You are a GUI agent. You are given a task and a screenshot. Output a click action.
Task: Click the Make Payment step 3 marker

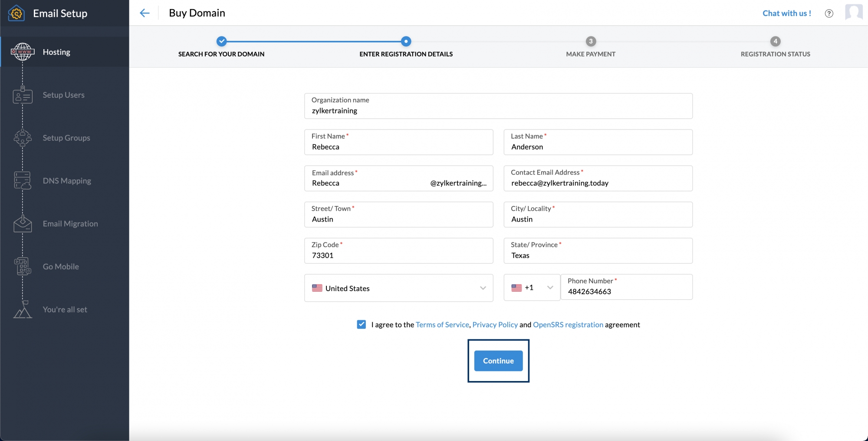click(590, 42)
